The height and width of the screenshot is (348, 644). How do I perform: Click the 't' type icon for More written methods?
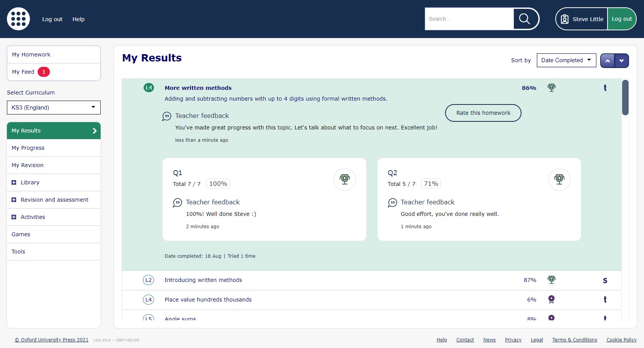(x=605, y=88)
